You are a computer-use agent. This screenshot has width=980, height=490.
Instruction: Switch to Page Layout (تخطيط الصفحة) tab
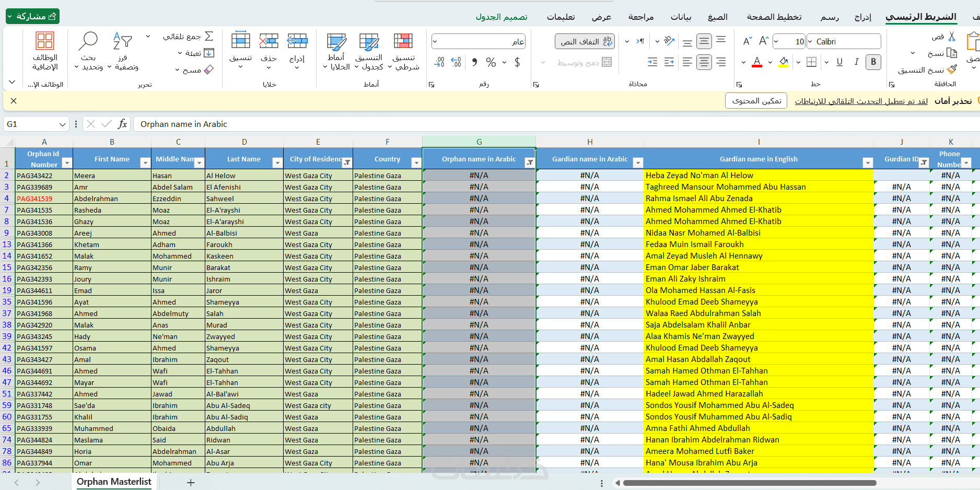tap(774, 17)
